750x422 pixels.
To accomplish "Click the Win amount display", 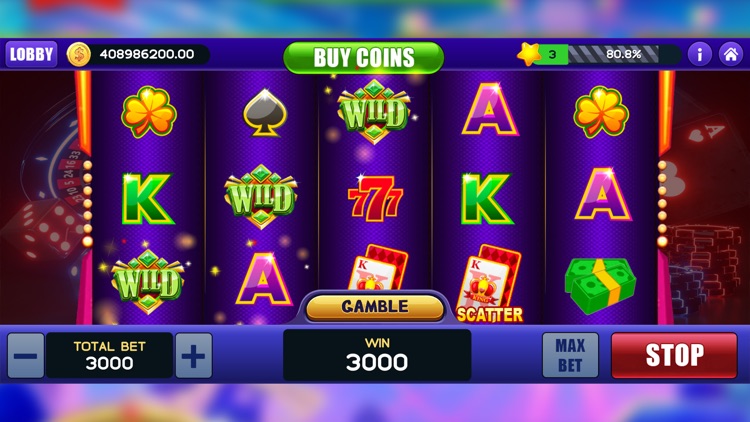I will click(377, 355).
